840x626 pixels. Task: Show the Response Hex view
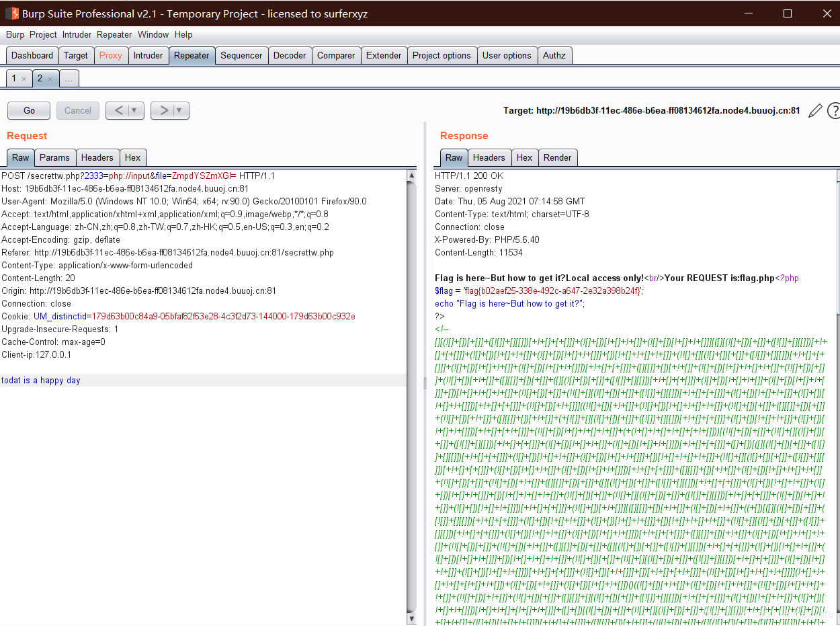point(525,157)
